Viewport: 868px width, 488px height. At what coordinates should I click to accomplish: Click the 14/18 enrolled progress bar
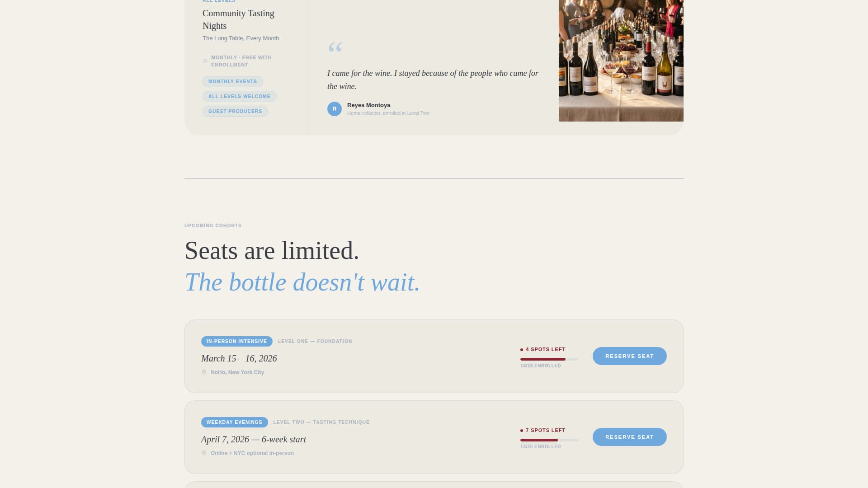coord(549,359)
